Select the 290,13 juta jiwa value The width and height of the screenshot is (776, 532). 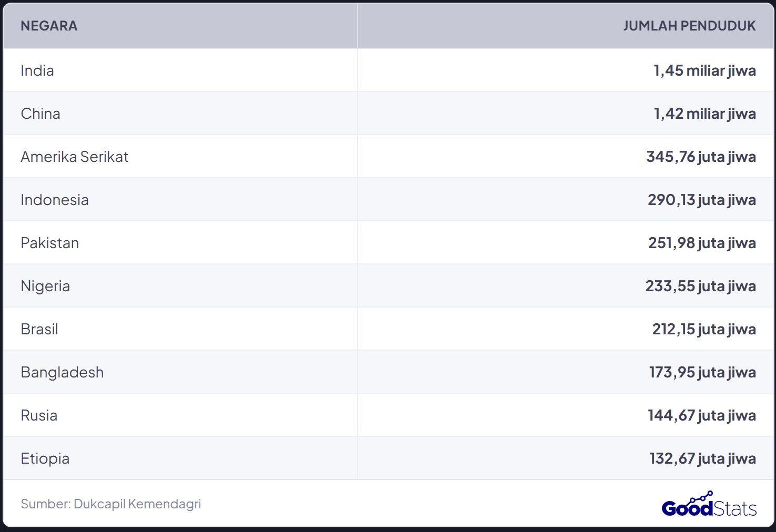coord(701,200)
